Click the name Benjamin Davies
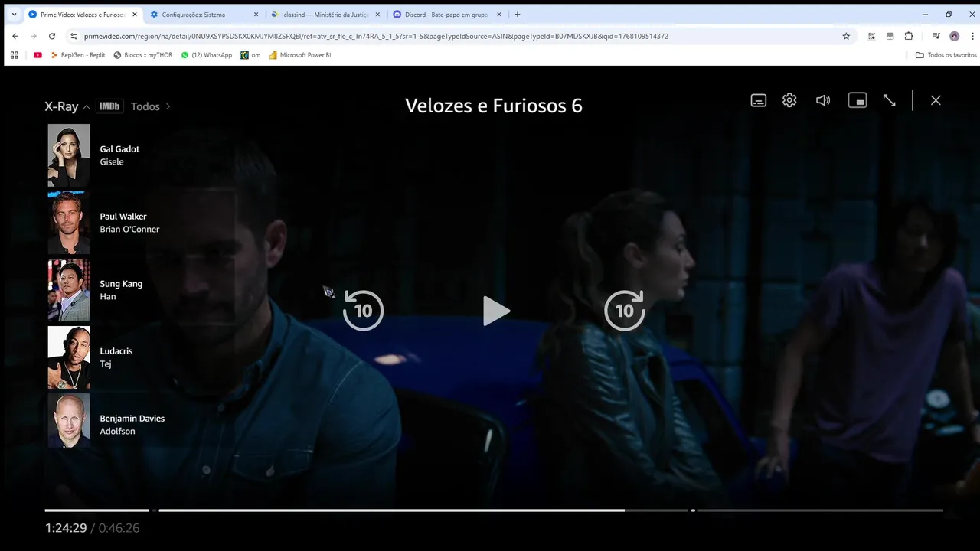The image size is (980, 551). (132, 419)
